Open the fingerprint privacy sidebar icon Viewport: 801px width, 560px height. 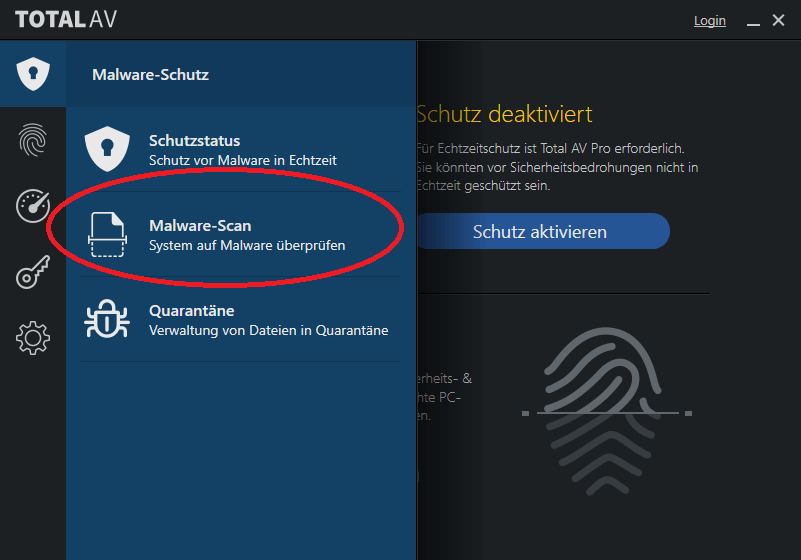tap(33, 139)
